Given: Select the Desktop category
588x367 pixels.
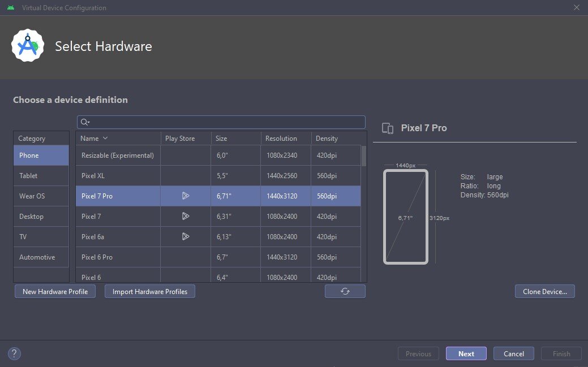Looking at the screenshot, I should click(41, 217).
